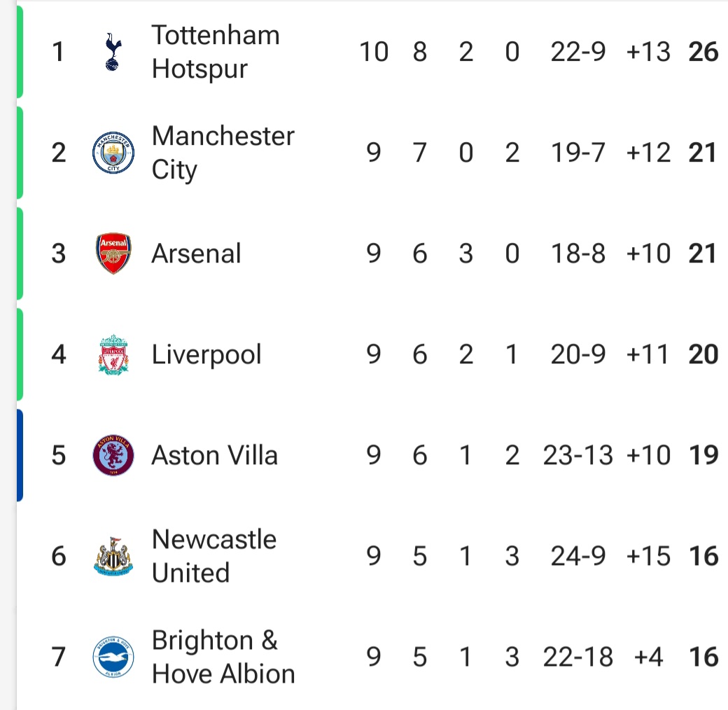Click the Tottenham Hotspur crest icon
Viewport: 728px width, 710px height.
pyautogui.click(x=113, y=52)
